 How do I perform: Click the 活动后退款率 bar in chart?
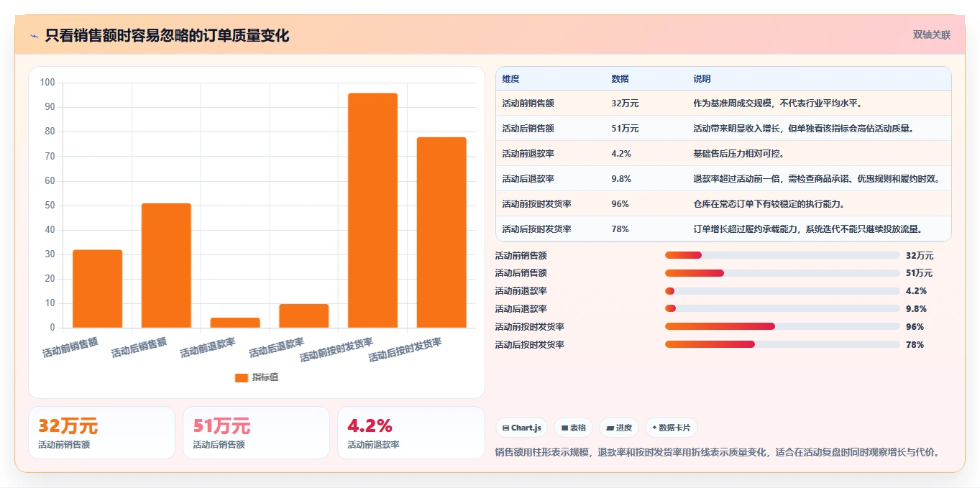304,316
